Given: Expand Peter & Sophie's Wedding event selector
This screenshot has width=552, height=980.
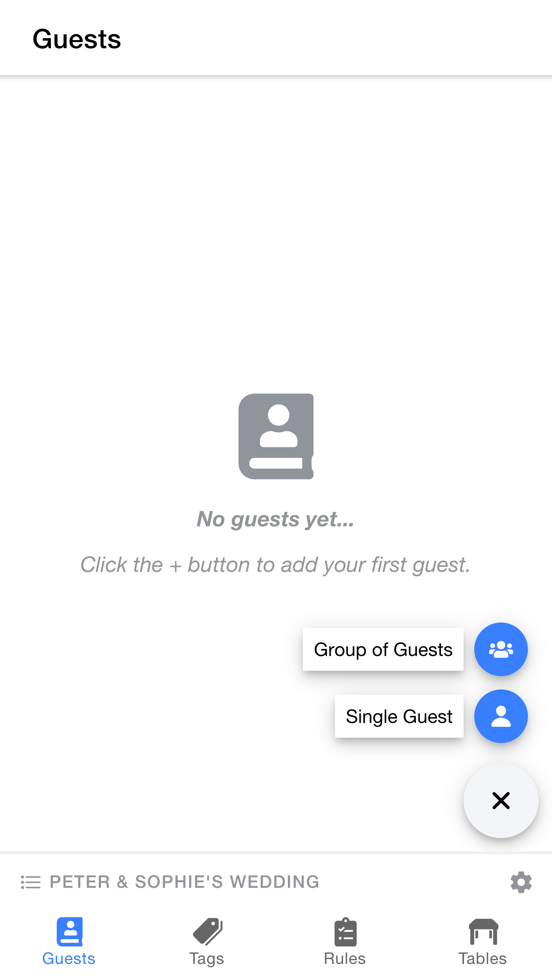Looking at the screenshot, I should [185, 882].
